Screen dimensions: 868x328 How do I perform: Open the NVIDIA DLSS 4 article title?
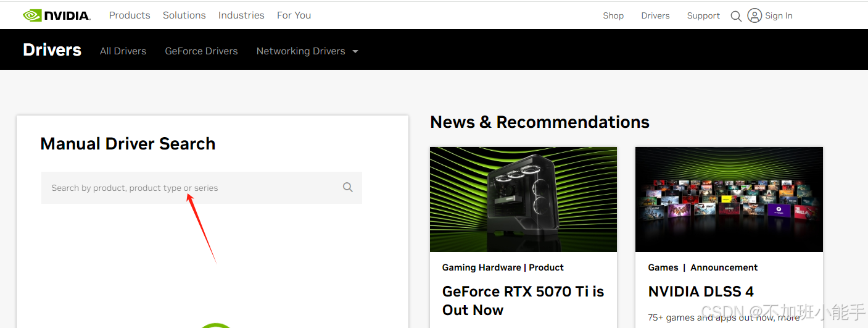tap(701, 292)
